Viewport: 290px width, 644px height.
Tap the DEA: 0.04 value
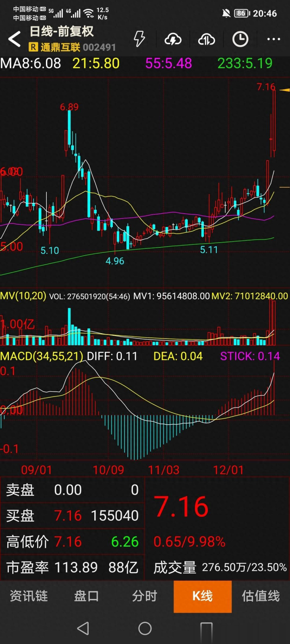(178, 356)
